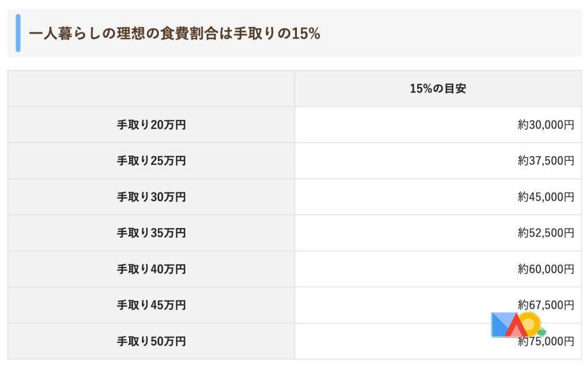Select the 手取り45万円 row label
Screen dimensions: 588x367
(x=151, y=305)
